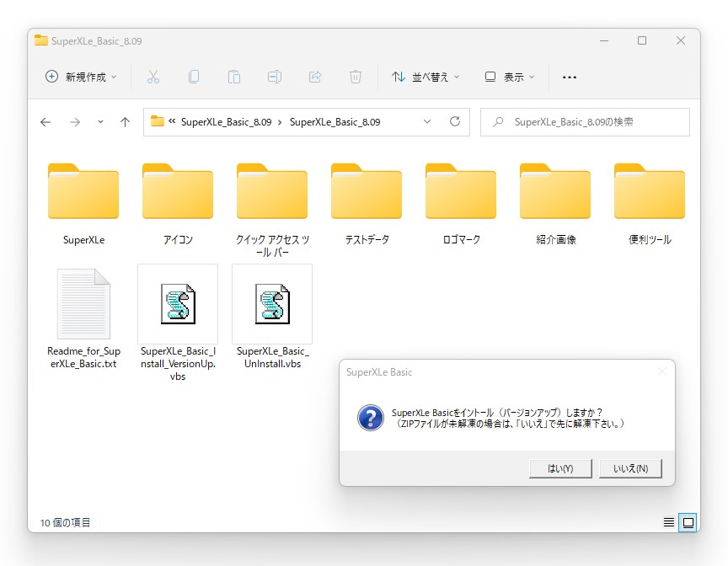Click the up-one-level arrow

[125, 121]
